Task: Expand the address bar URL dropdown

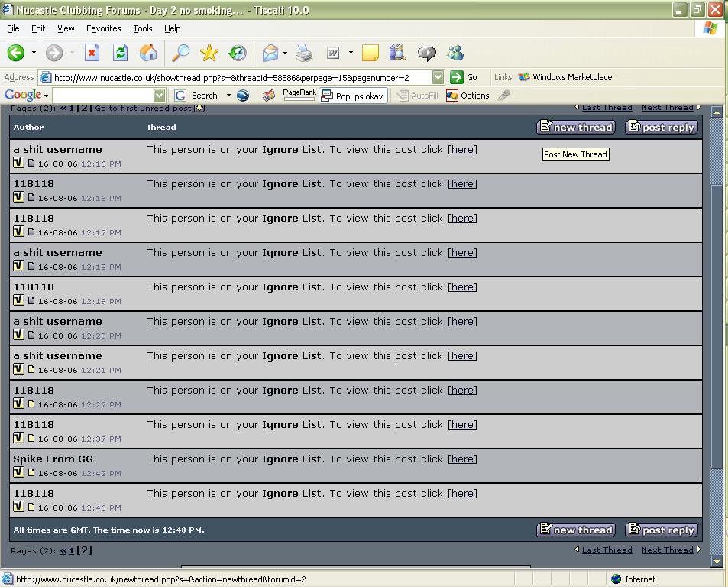Action: [438, 77]
